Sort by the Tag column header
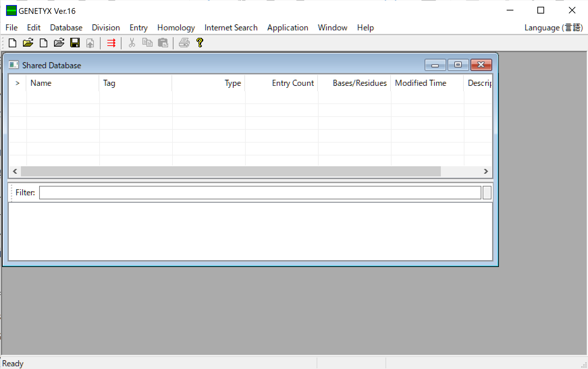 136,83
